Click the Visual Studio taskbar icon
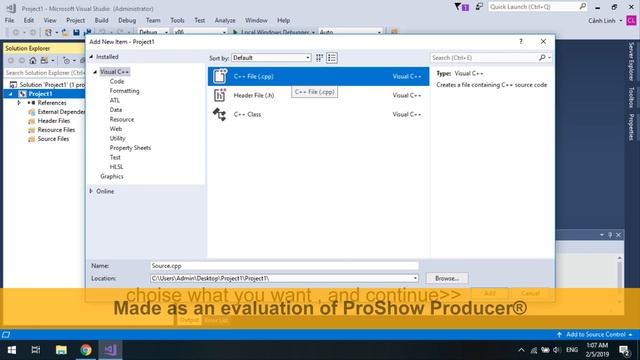This screenshot has height=360, width=640. [x=110, y=350]
